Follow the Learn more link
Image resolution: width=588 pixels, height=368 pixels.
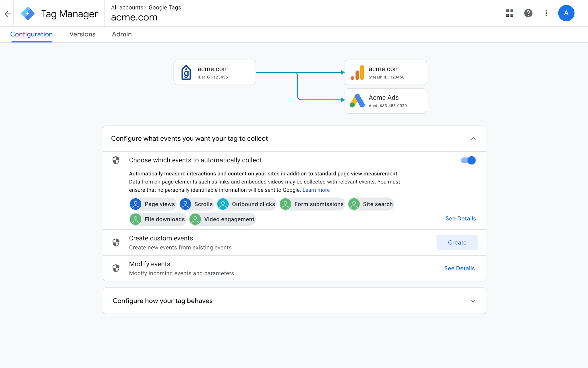coord(316,190)
